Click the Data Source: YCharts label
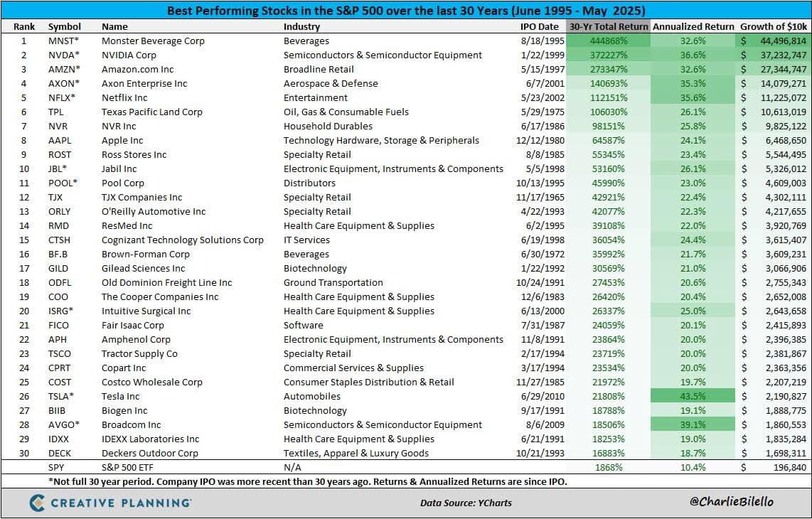The width and height of the screenshot is (812, 519). click(466, 503)
